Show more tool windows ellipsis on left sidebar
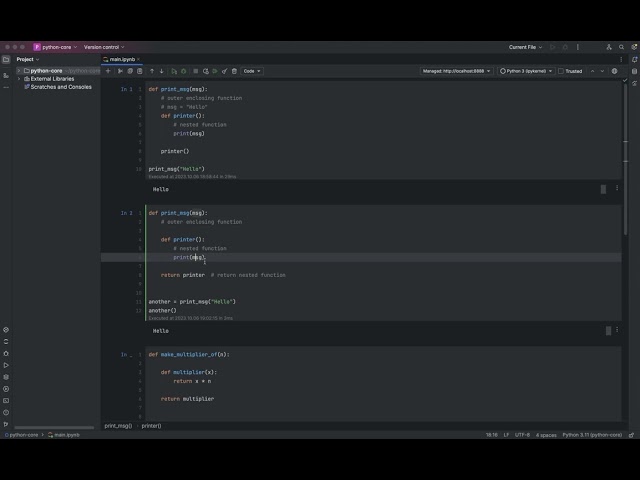640x480 pixels. click(6, 87)
